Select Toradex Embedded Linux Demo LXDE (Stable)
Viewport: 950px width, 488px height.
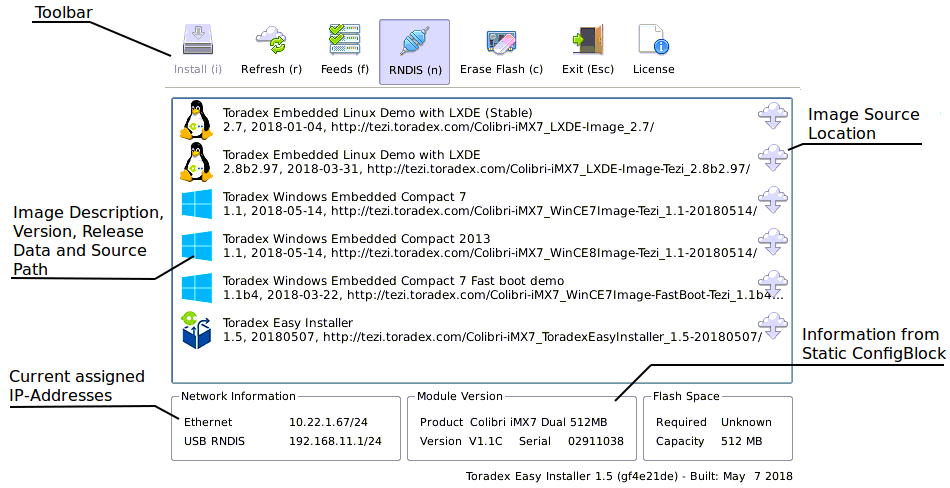click(x=438, y=119)
